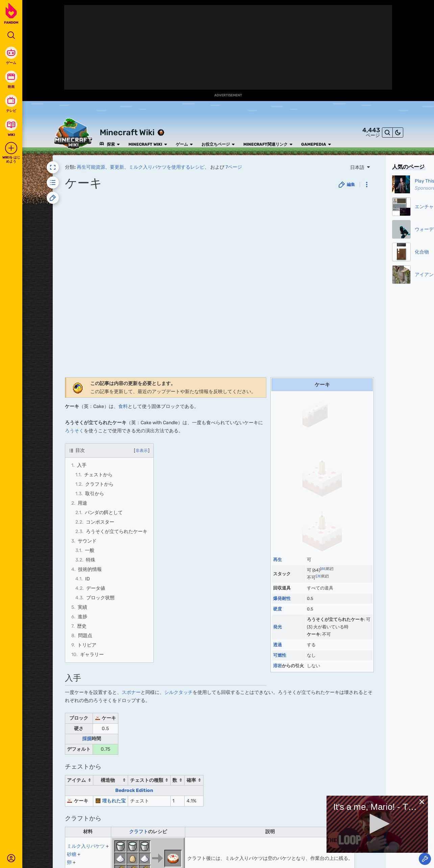
Task: Close the floating video player
Action: pyautogui.click(x=422, y=802)
